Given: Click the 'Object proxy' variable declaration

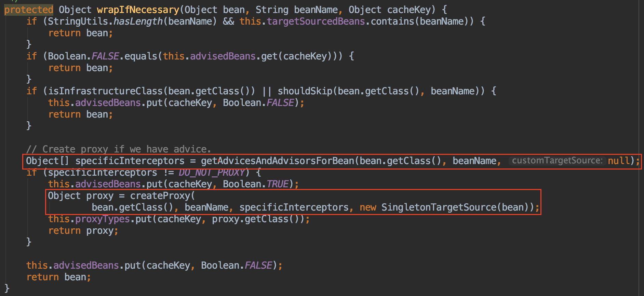Looking at the screenshot, I should click(x=81, y=196).
